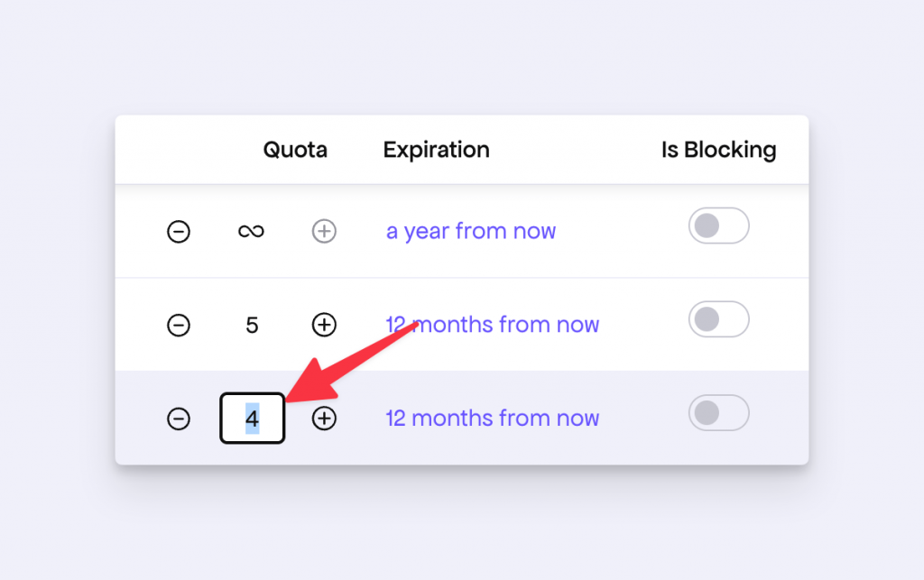
Task: Decrease the quota of 5 using minus
Action: [180, 325]
